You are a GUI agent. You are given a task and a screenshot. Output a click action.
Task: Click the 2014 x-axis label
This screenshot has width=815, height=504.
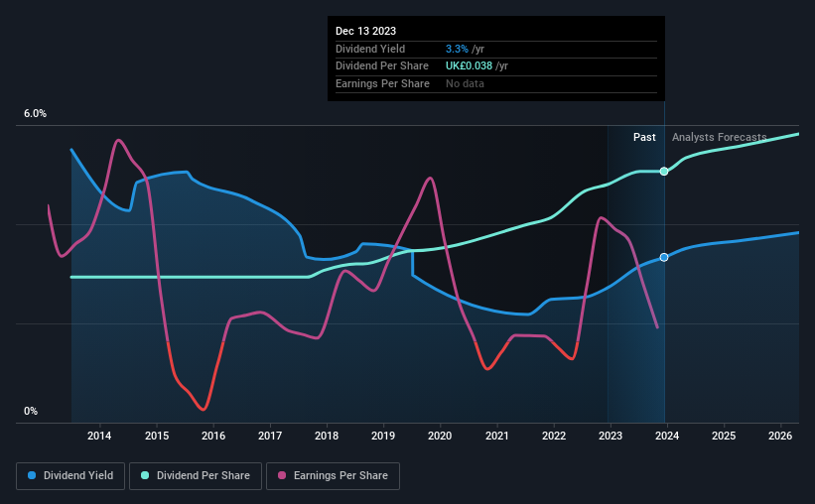click(99, 436)
